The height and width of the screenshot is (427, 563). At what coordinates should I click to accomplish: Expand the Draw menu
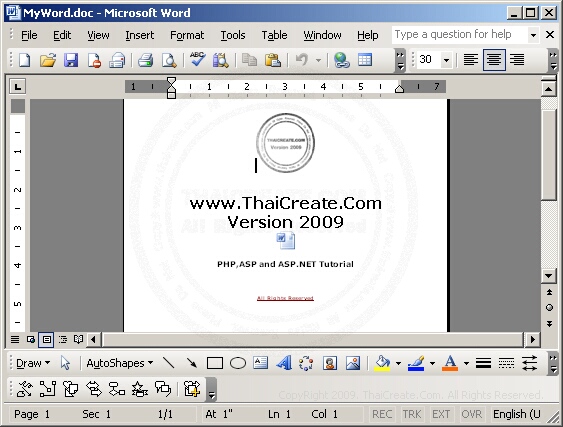pyautogui.click(x=33, y=363)
